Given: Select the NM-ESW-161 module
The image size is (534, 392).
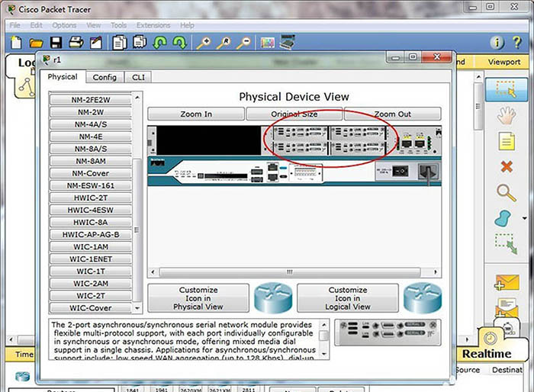Looking at the screenshot, I should (x=91, y=185).
